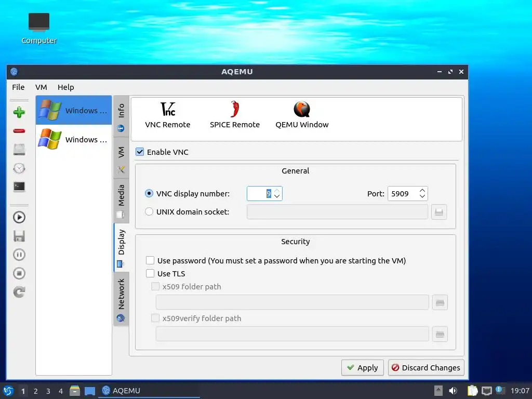The width and height of the screenshot is (532, 399).
Task: Open file manager from taskbar
Action: (x=75, y=391)
